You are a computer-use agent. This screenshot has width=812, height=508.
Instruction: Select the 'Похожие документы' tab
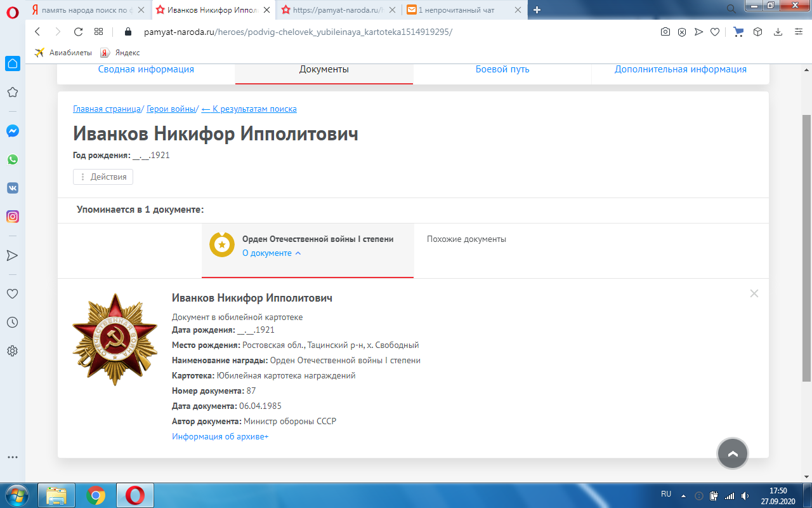pyautogui.click(x=466, y=239)
